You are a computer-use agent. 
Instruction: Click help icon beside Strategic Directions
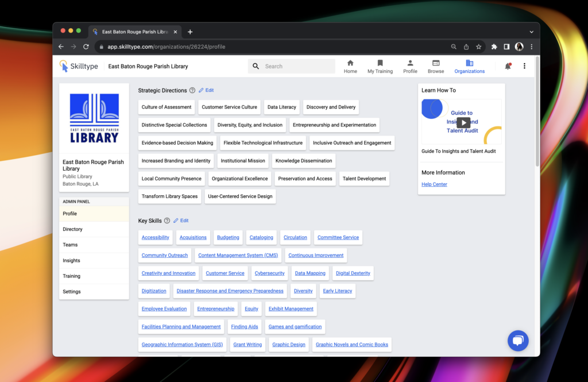192,90
